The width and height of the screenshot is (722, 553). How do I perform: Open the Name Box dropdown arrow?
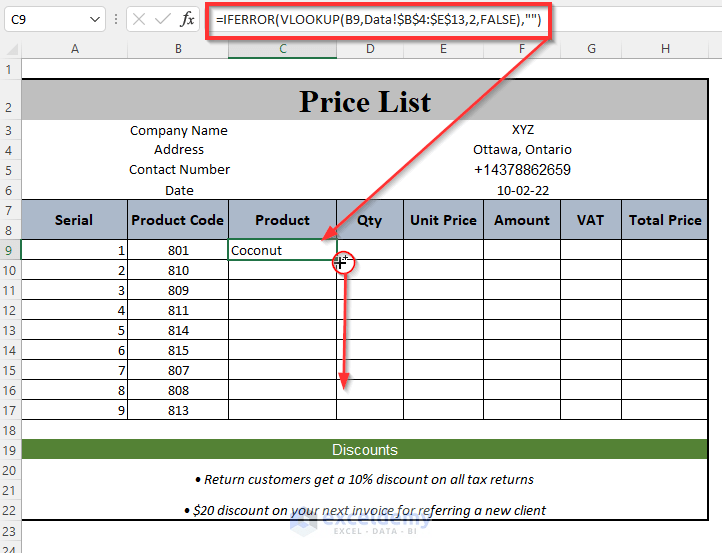pyautogui.click(x=95, y=19)
